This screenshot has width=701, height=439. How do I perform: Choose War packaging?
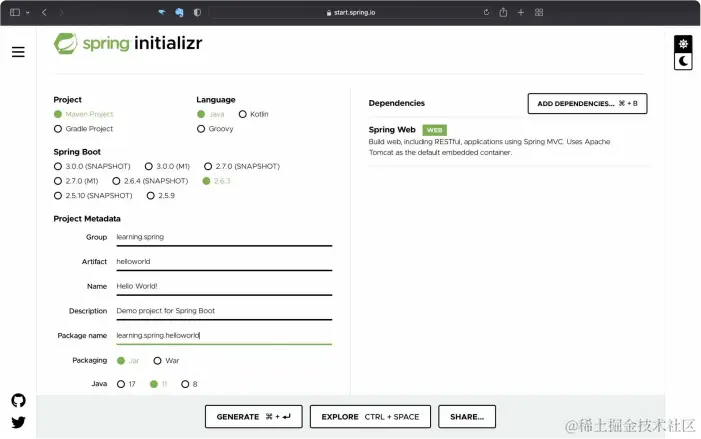tap(166, 361)
